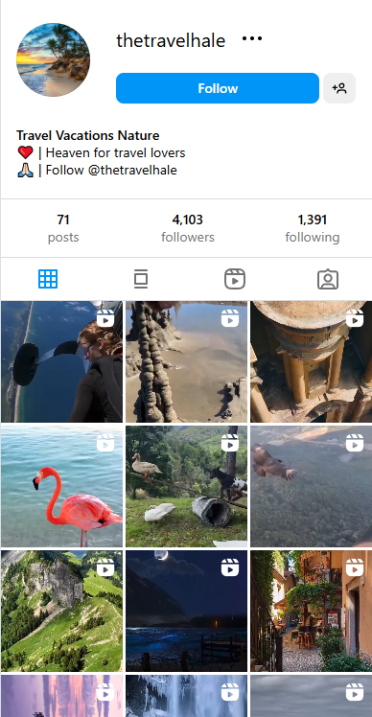Open the waterfall reel at bottom
The width and height of the screenshot is (372, 717).
point(186,696)
